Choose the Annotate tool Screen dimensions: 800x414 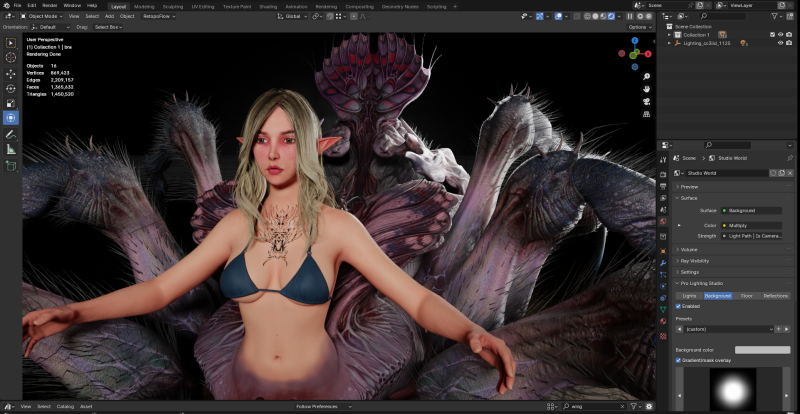click(11, 134)
